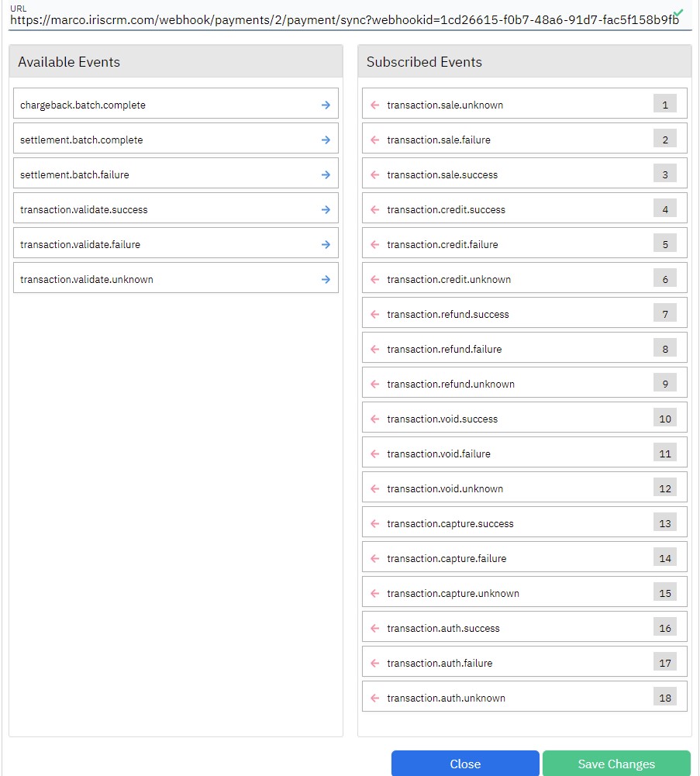Unsubscribe transaction.void.failure with its arrow icon
Screen dimensions: 700x776
pos(375,453)
